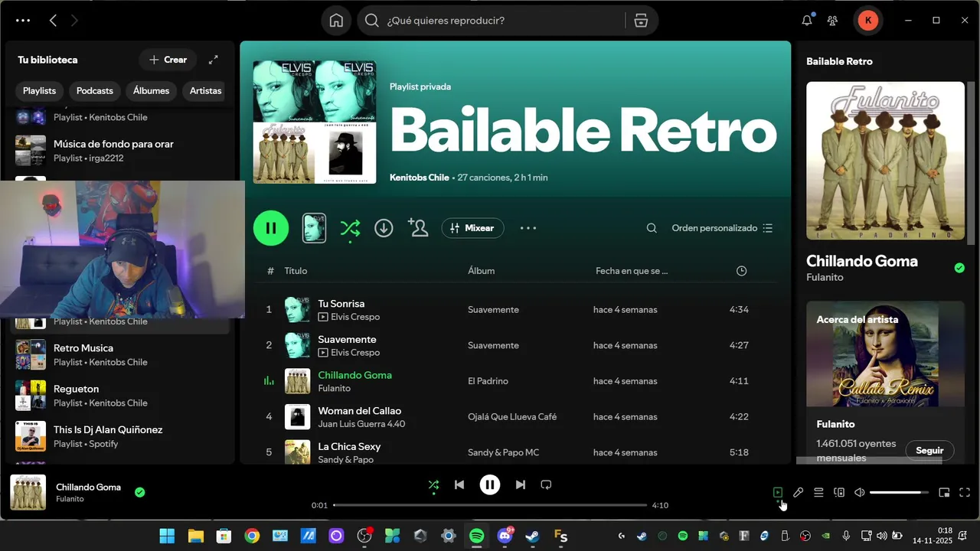Image resolution: width=980 pixels, height=551 pixels.
Task: Skip to the next track
Action: coord(521,484)
